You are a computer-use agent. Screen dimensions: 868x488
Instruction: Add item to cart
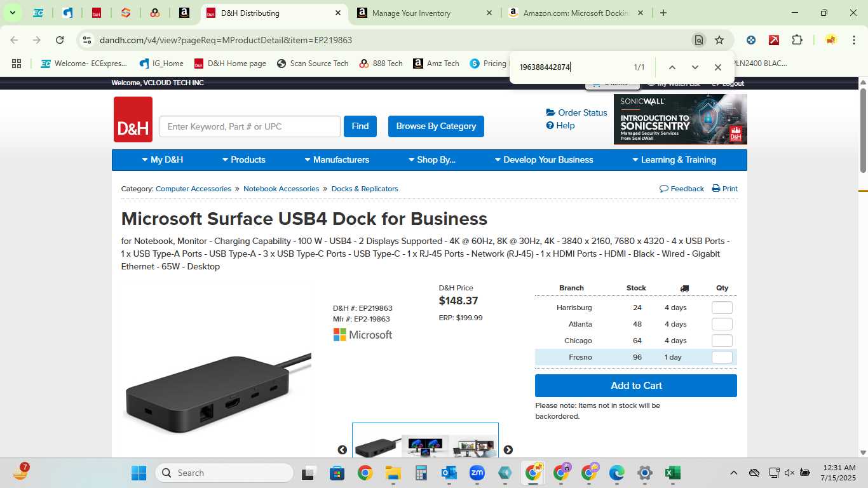(636, 386)
